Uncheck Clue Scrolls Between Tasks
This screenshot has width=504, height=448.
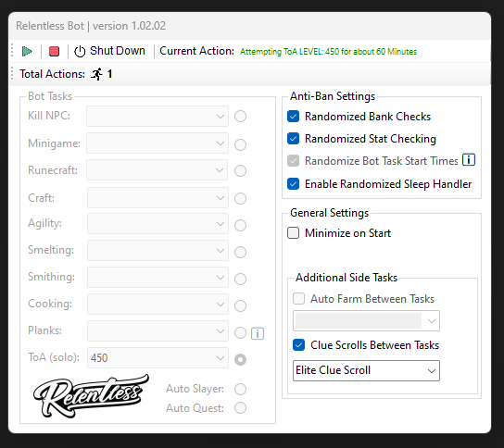298,345
